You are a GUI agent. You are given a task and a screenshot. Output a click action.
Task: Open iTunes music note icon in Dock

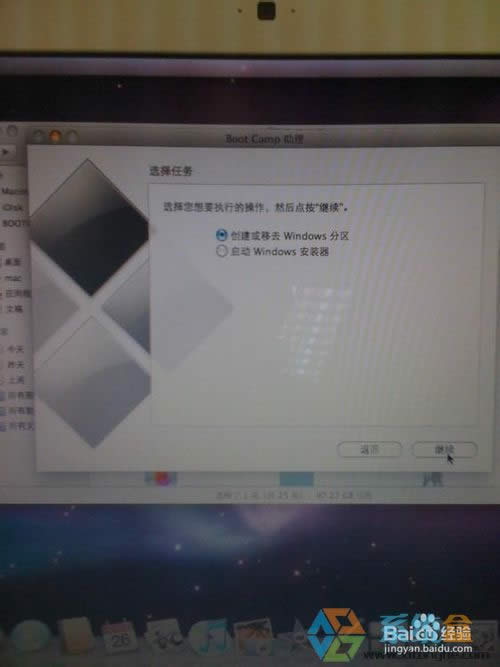pyautogui.click(x=211, y=636)
